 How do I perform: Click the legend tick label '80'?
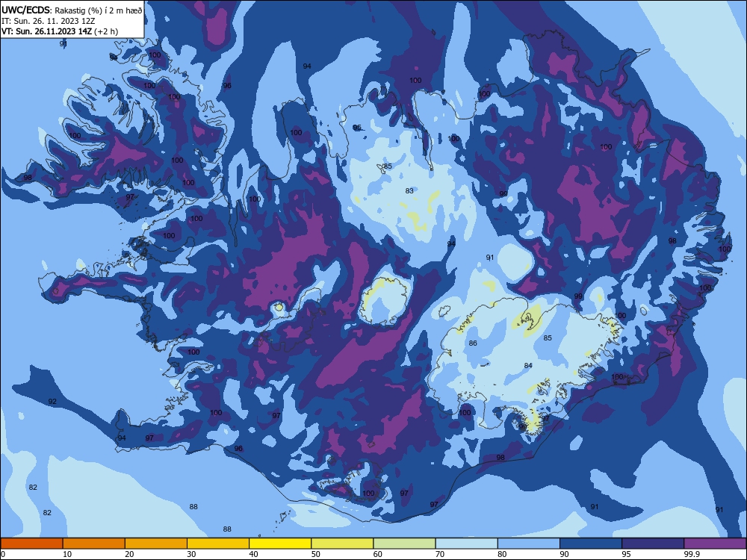pyautogui.click(x=503, y=554)
